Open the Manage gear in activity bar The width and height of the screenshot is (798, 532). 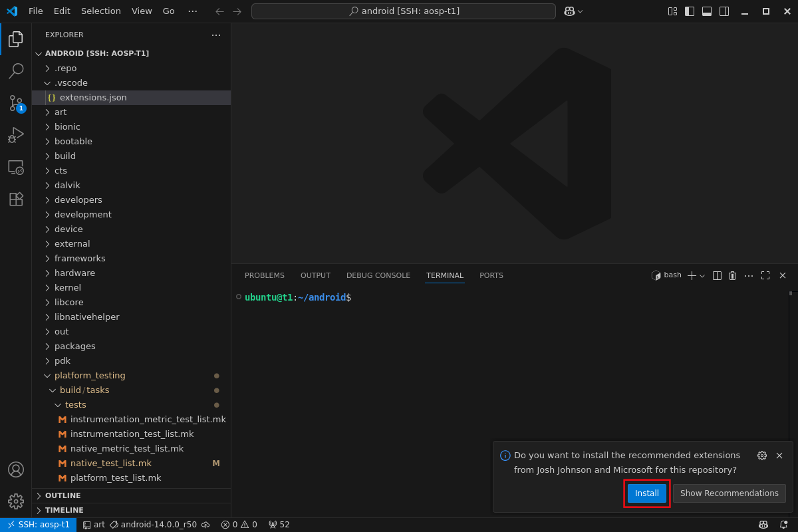16,501
